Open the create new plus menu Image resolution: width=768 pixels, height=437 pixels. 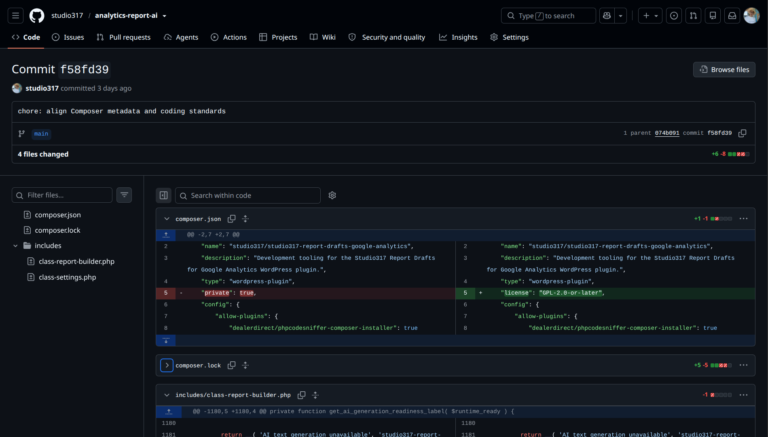click(x=650, y=16)
